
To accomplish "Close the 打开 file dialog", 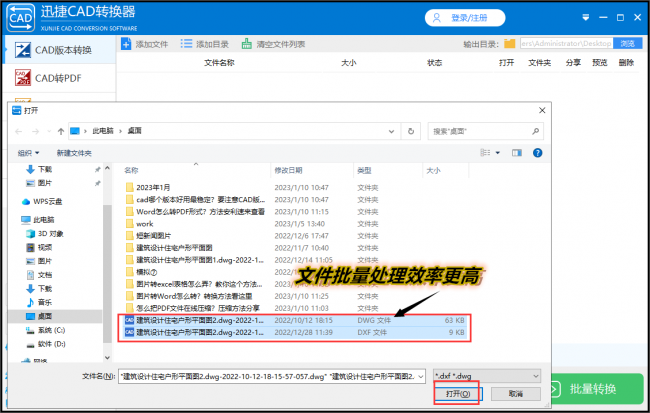I will tap(542, 110).
